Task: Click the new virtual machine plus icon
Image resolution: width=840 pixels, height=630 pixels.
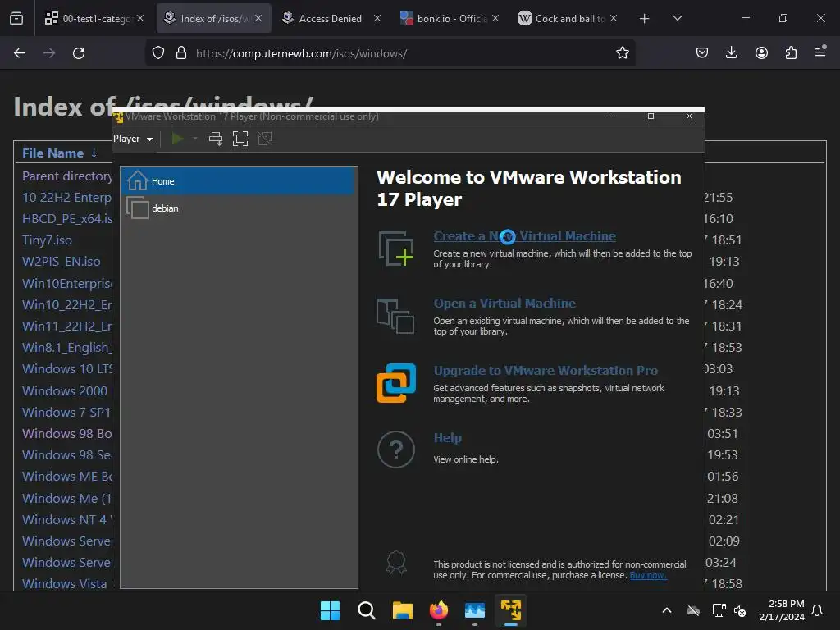Action: click(x=396, y=249)
